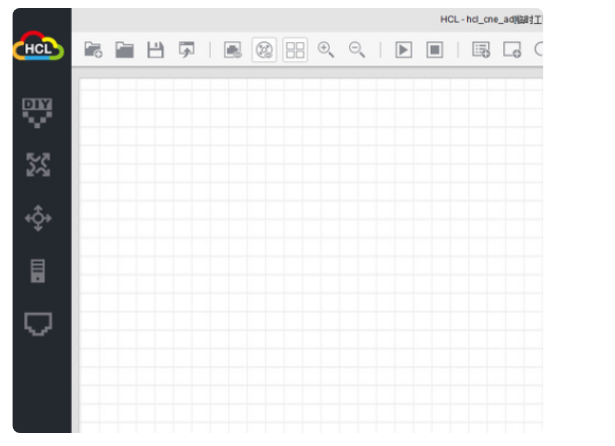Click the picture icon in the toolbar
The height and width of the screenshot is (446, 615).
(233, 50)
